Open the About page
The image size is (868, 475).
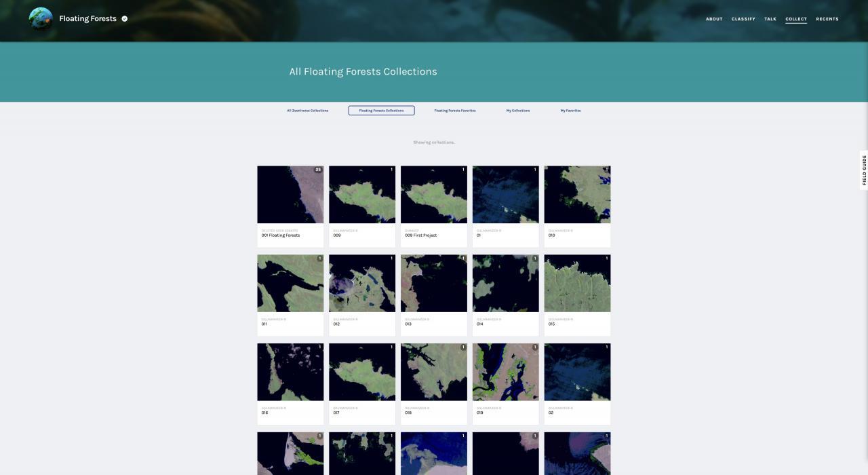click(x=714, y=19)
